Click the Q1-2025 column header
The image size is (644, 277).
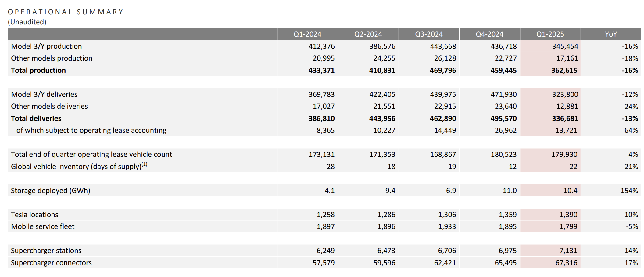pyautogui.click(x=550, y=34)
